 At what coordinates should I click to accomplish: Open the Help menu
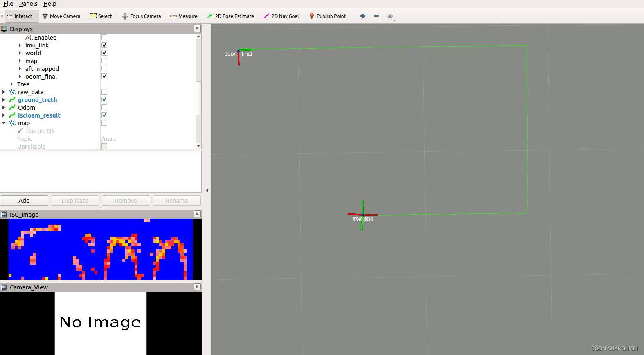coord(50,4)
